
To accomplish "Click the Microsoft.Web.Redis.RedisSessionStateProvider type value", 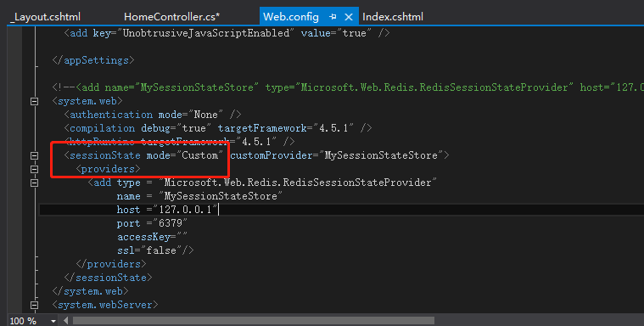I will tap(298, 183).
